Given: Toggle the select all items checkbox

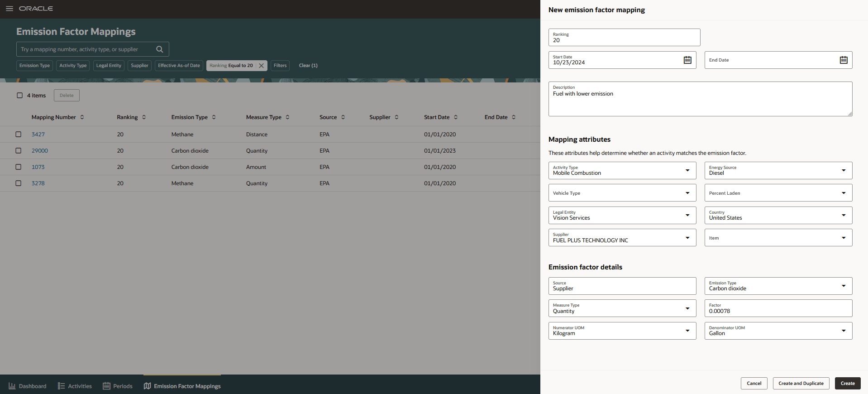Looking at the screenshot, I should [x=19, y=96].
